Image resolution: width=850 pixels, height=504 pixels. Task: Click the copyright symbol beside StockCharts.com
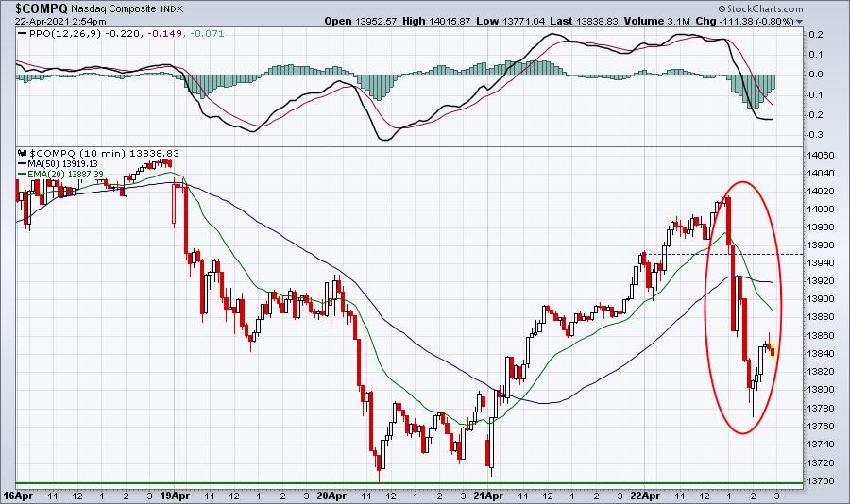point(722,8)
